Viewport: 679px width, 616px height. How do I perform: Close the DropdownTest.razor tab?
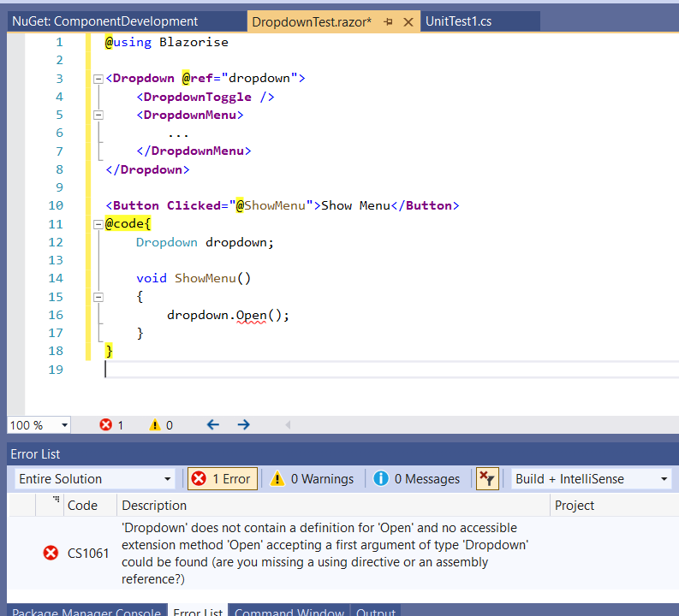408,21
